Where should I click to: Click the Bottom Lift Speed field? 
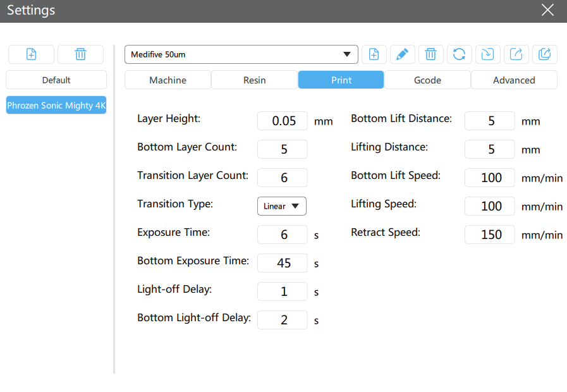tap(490, 178)
